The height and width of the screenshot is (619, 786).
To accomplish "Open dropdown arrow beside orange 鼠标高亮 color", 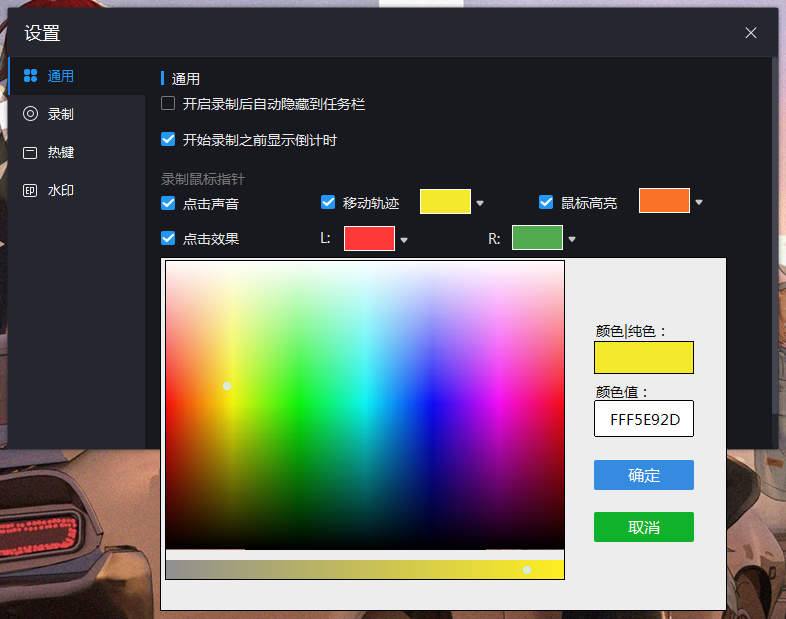I will [x=699, y=202].
